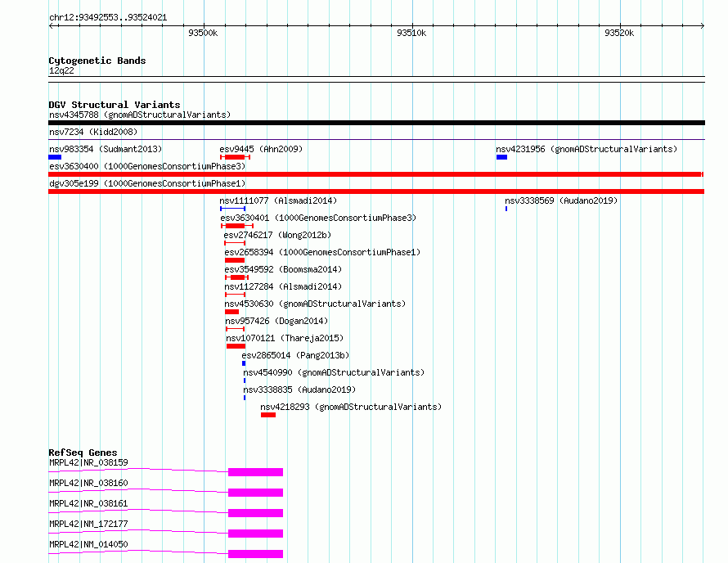
Task: Click the Cytogenetic Bands track title
Action: coord(97,61)
